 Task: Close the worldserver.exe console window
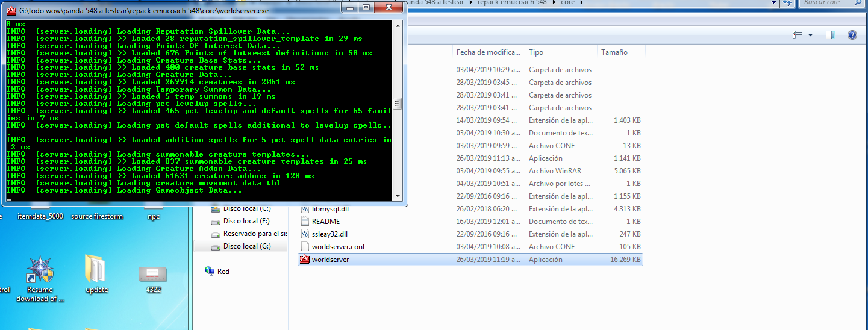coord(389,8)
